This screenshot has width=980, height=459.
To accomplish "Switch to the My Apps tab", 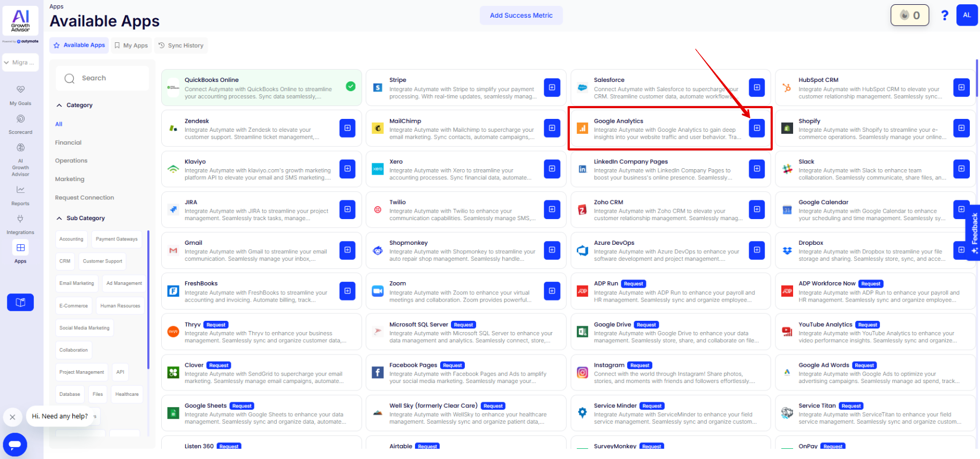I will (131, 46).
